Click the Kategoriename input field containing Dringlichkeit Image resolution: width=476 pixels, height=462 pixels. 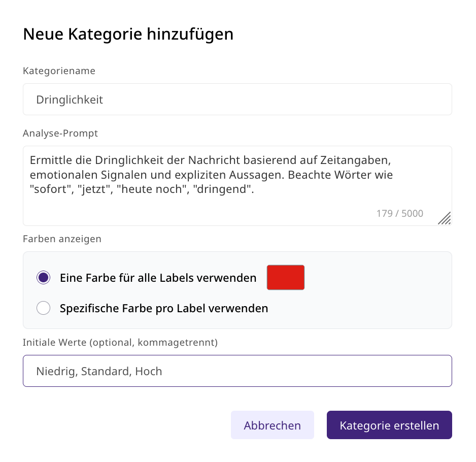tap(237, 100)
